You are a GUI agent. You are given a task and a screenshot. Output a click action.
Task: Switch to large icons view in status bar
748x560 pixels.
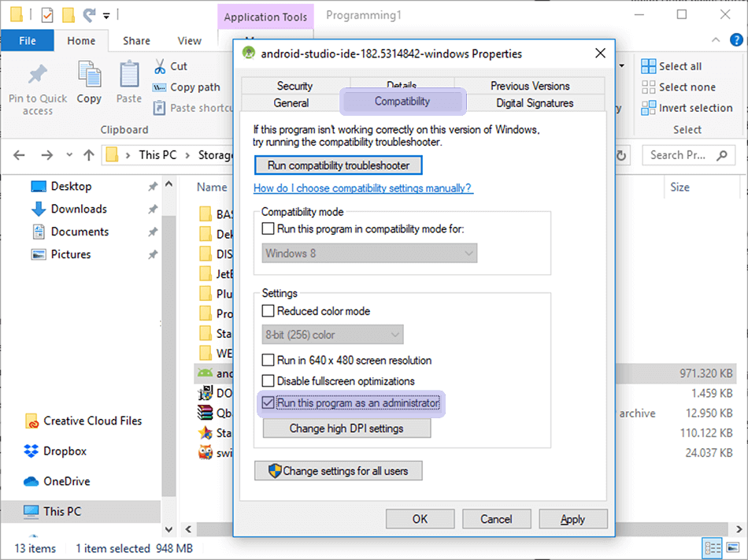[x=732, y=548]
